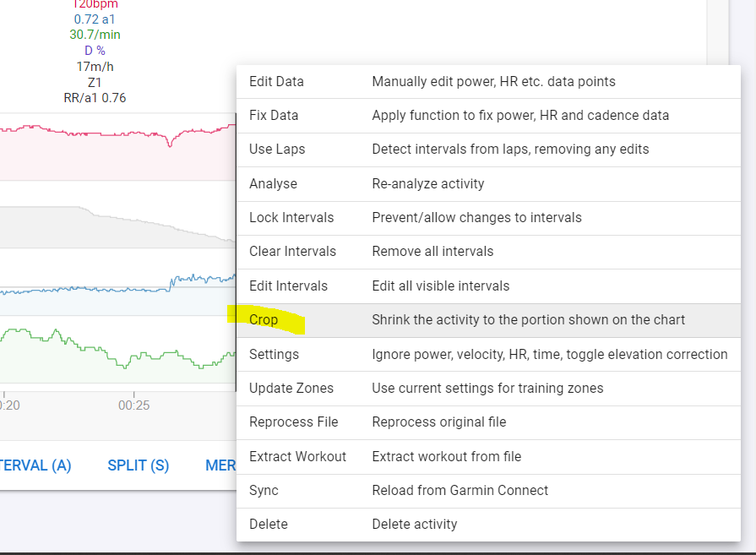The width and height of the screenshot is (756, 555).
Task: Click the D % label
Action: (x=95, y=51)
